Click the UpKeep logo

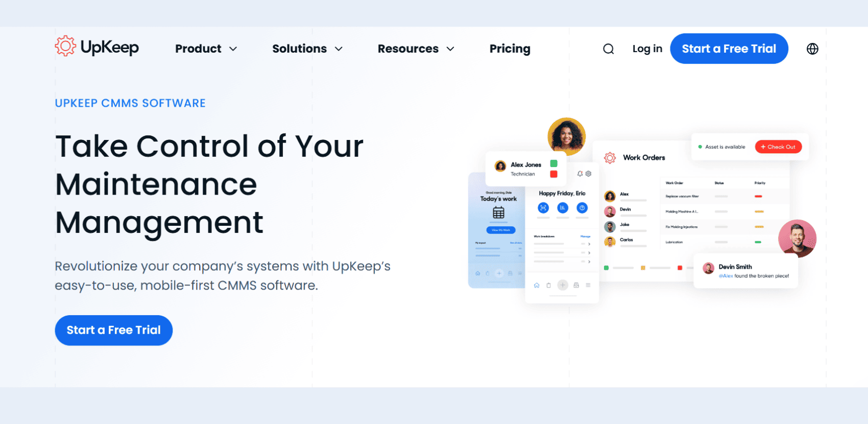(x=97, y=46)
